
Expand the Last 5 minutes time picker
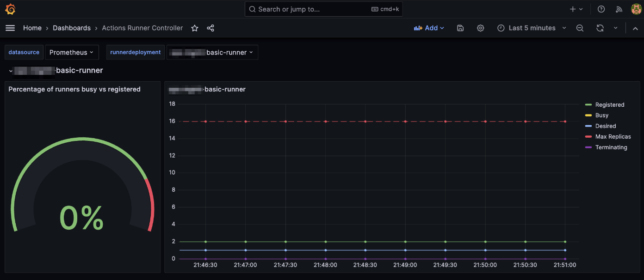(x=532, y=28)
